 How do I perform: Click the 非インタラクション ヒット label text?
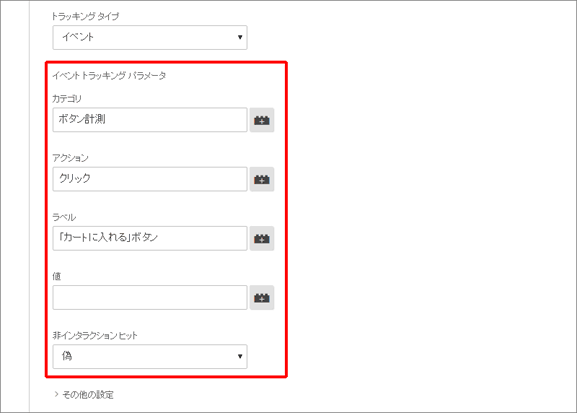pos(95,335)
